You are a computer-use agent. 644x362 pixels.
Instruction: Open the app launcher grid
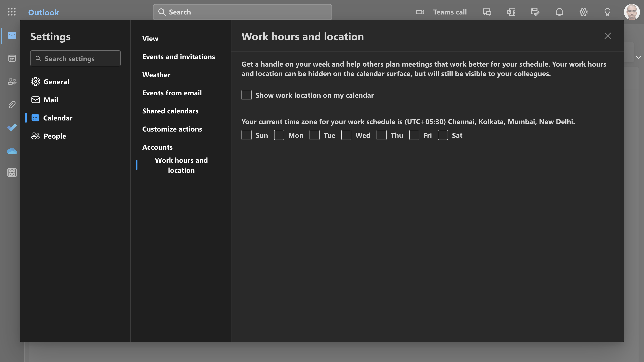(x=12, y=12)
